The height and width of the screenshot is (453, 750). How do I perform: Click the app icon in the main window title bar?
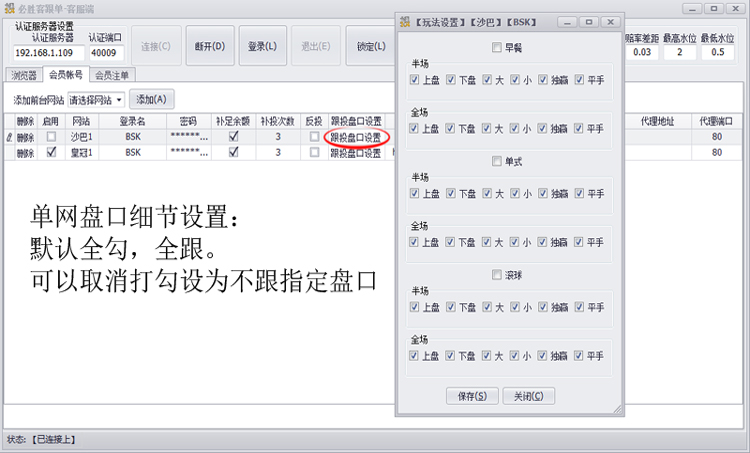[x=9, y=8]
